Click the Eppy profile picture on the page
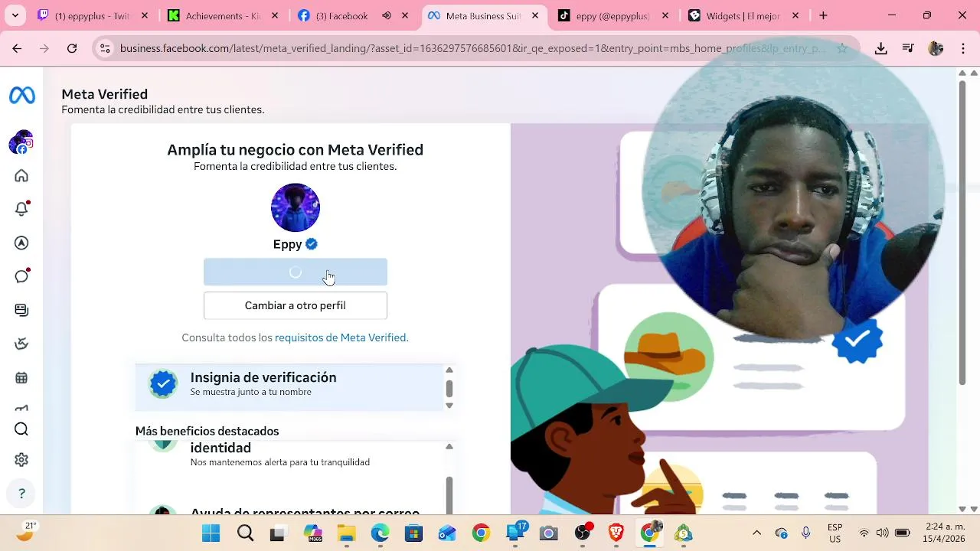The height and width of the screenshot is (551, 980). tap(296, 207)
